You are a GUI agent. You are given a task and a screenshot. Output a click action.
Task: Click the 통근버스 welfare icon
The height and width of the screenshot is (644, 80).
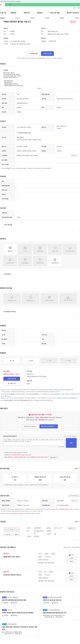pos(10,249)
